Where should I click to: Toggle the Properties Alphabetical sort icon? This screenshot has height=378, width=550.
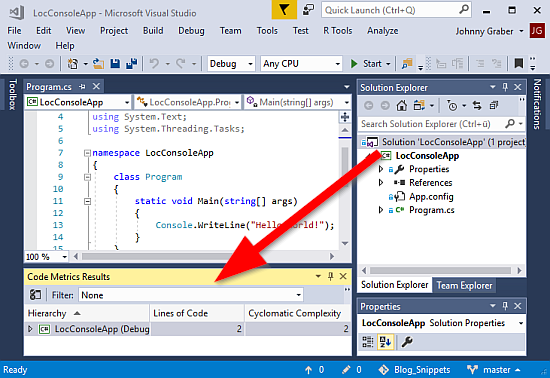click(385, 342)
